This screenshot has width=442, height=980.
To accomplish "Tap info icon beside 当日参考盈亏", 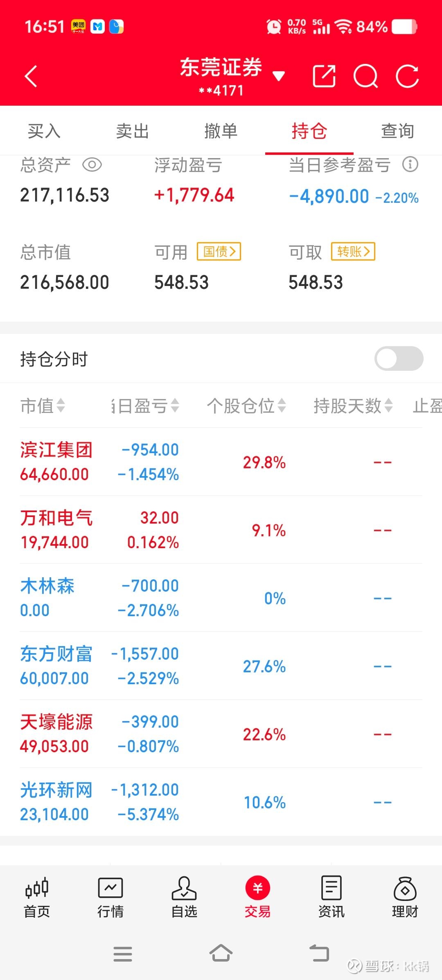I will (410, 165).
